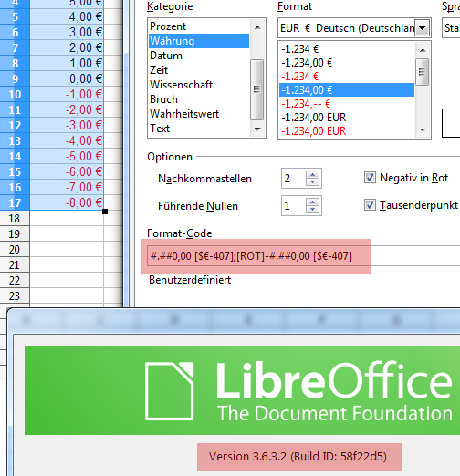Screen dimensions: 460x476
Task: Click the Kategorie list scrollbar thumb
Action: pos(257,89)
